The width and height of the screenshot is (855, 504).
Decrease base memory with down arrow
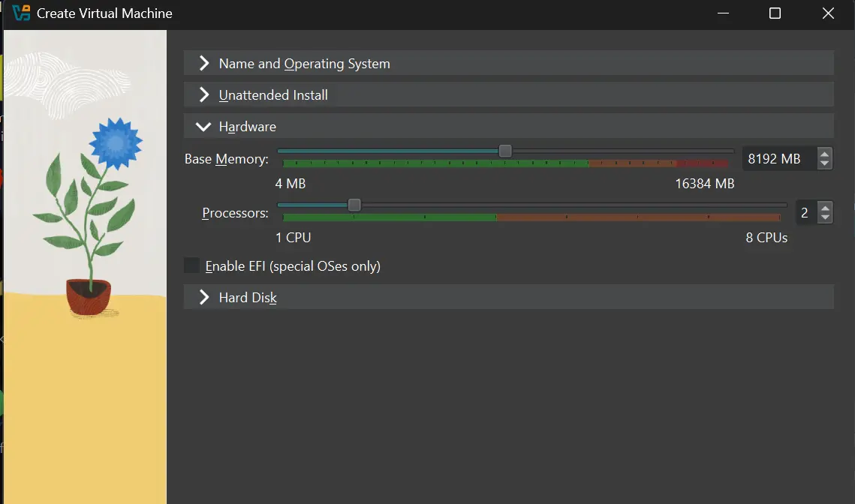825,163
